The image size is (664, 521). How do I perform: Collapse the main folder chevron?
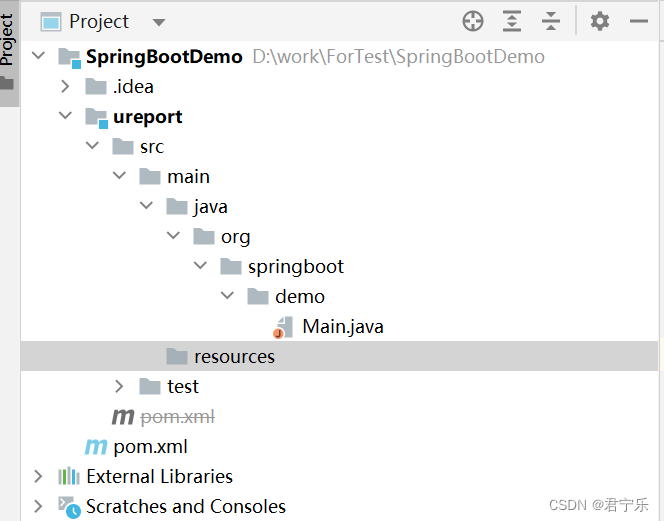coord(119,175)
